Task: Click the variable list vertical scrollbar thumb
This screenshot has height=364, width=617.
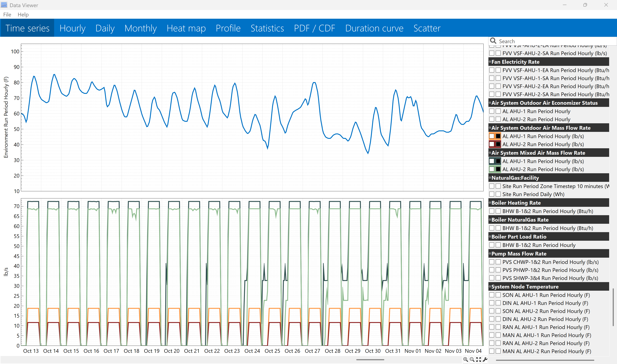Action: [613, 307]
